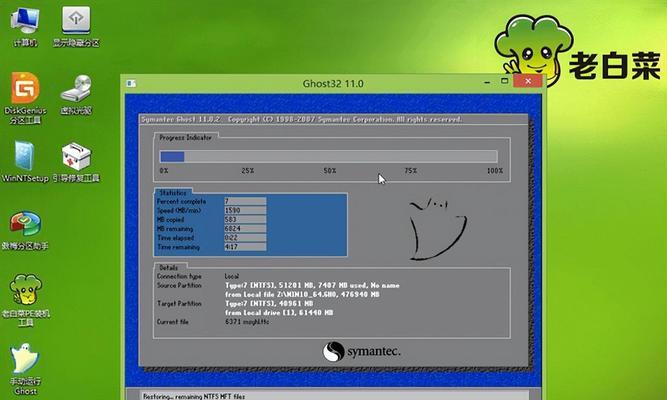Open the 计算机 (Computer) desktop icon
This screenshot has height=400, width=667.
coord(25,26)
